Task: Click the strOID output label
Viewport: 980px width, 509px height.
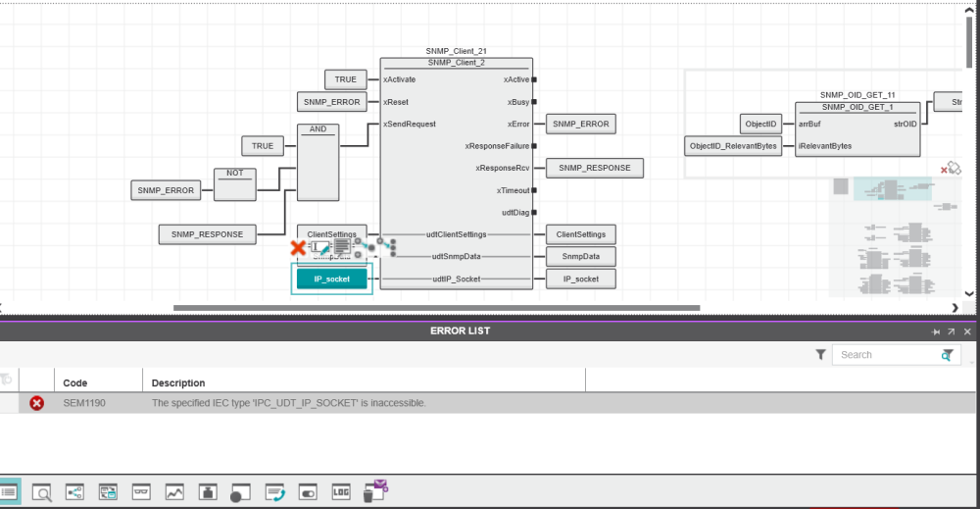Action: pyautogui.click(x=905, y=124)
